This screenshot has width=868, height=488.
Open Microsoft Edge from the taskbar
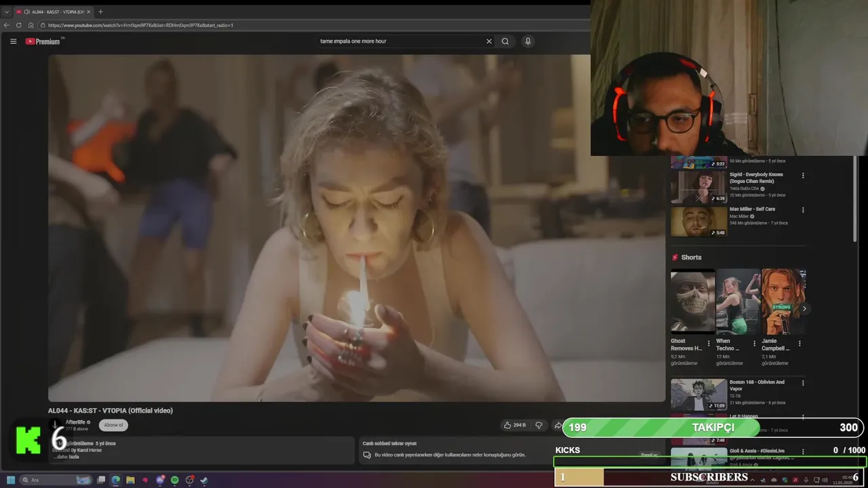[x=116, y=480]
